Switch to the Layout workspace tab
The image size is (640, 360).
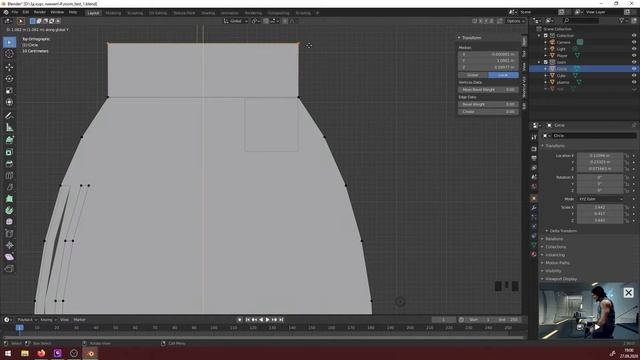coord(93,13)
